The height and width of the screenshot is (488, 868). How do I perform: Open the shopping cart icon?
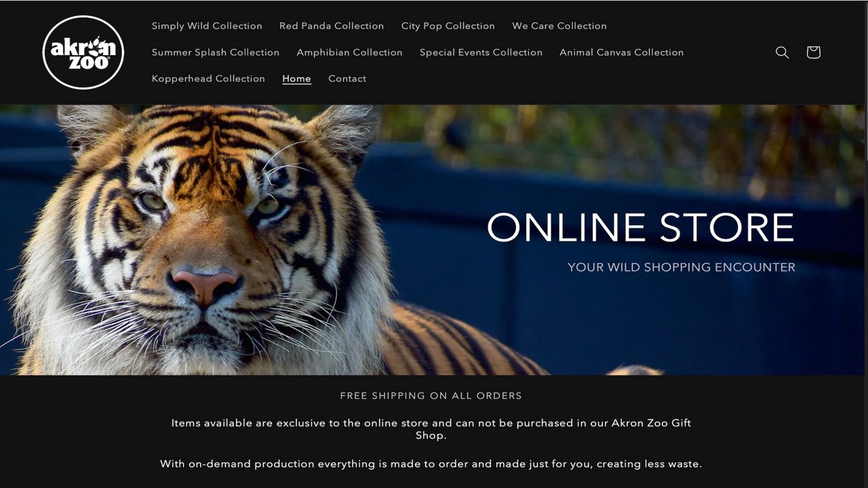pyautogui.click(x=813, y=52)
